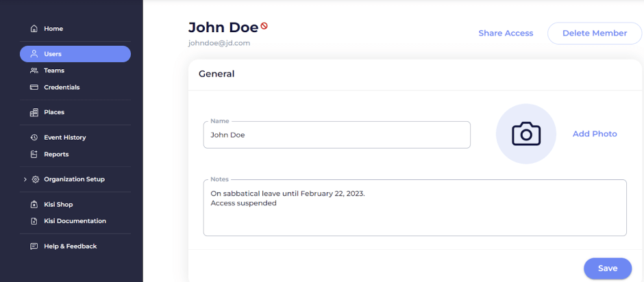
Task: Click the Kisi Shop bag icon
Action: [34, 205]
